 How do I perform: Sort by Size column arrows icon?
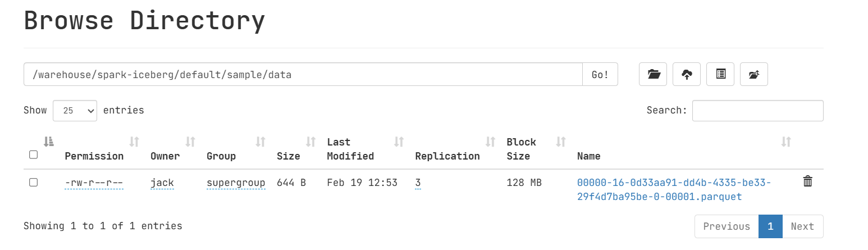click(310, 142)
